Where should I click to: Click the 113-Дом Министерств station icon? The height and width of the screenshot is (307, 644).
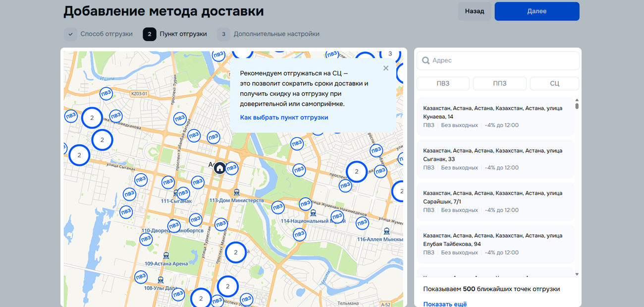(236, 192)
